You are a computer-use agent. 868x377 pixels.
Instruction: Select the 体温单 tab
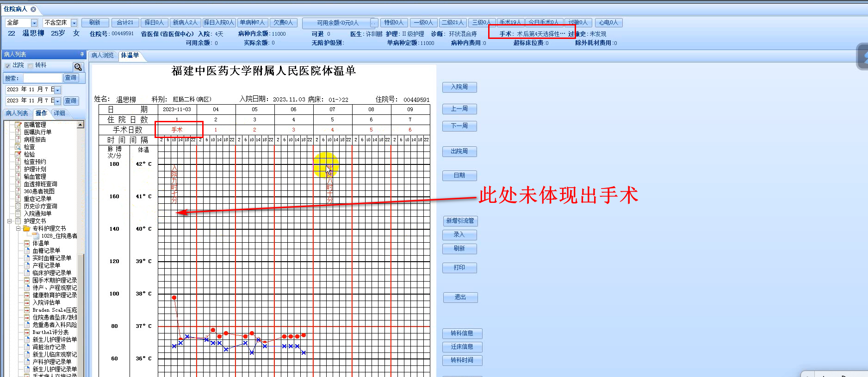[x=130, y=56]
